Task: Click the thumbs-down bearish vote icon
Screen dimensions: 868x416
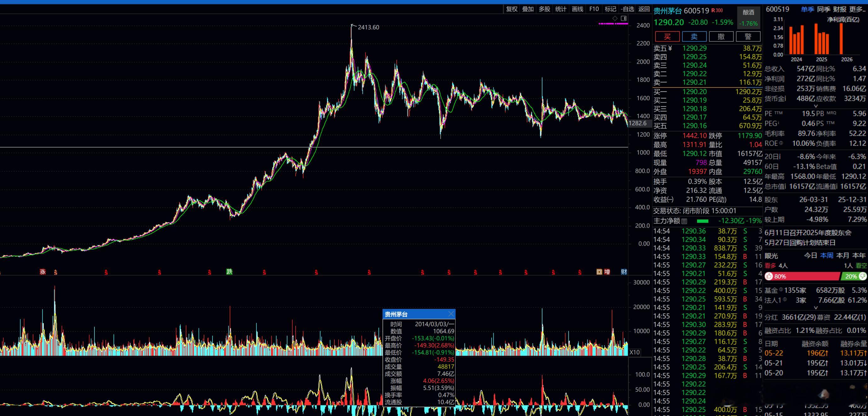Action: pyautogui.click(x=862, y=276)
